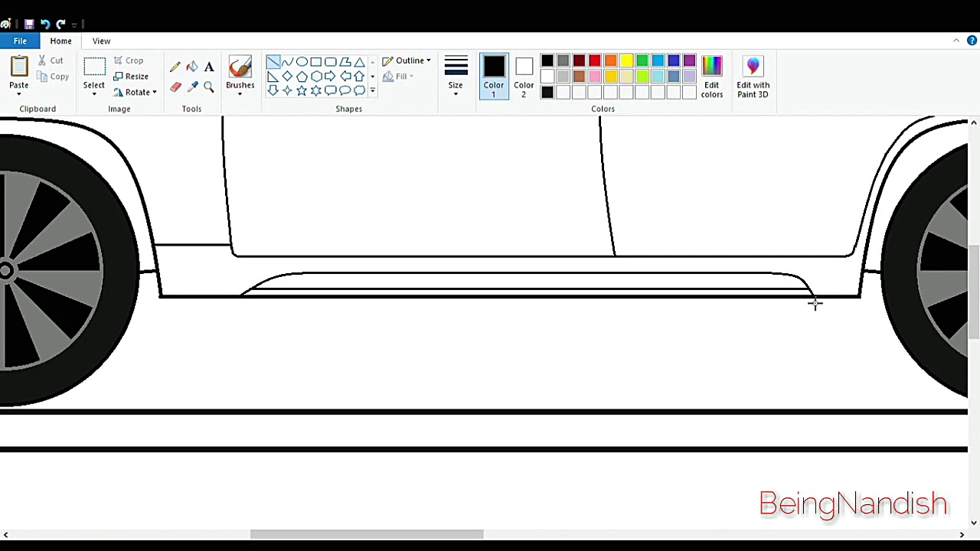Choose the Four-point star shape
The image size is (980, 551).
click(287, 90)
